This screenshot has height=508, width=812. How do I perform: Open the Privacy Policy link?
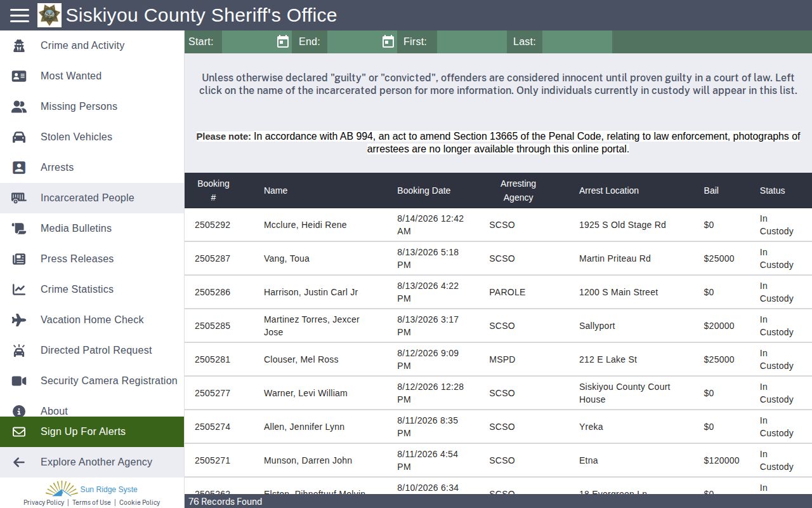[44, 502]
